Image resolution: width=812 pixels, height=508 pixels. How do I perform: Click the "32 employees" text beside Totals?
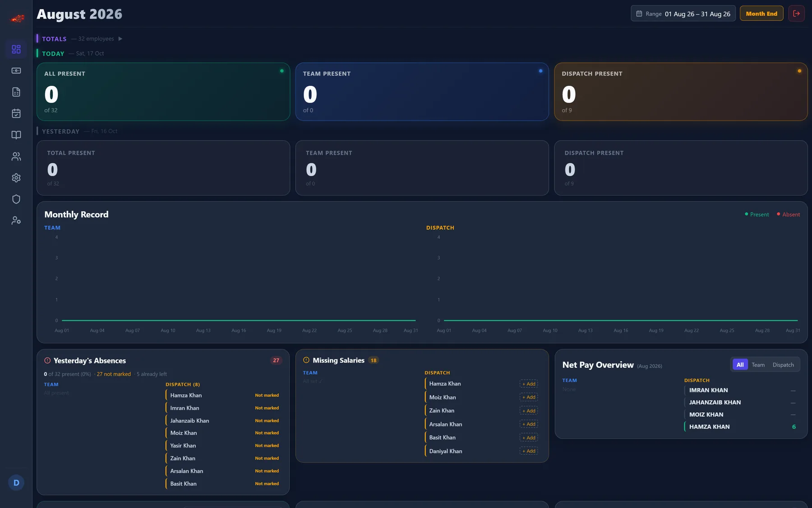click(x=96, y=39)
